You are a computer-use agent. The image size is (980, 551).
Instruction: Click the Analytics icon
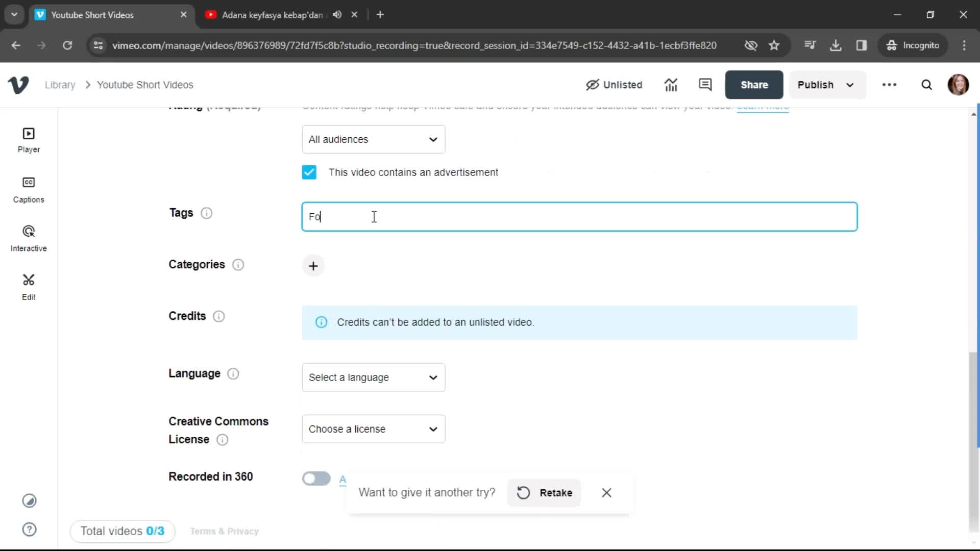670,85
